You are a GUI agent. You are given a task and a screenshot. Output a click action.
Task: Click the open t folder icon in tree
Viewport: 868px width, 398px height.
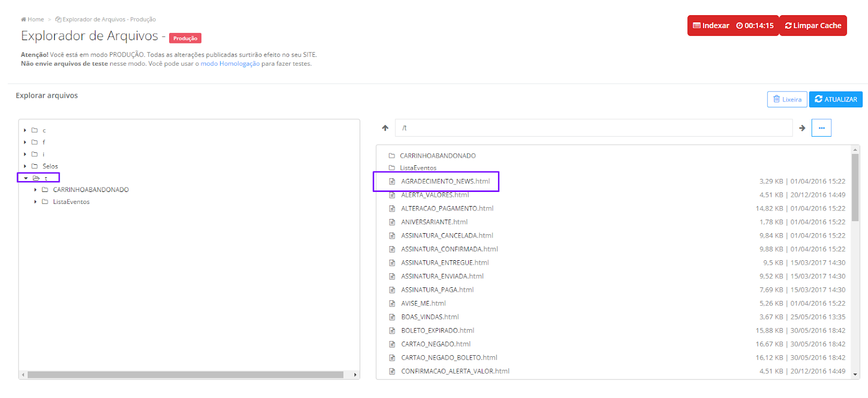(36, 178)
